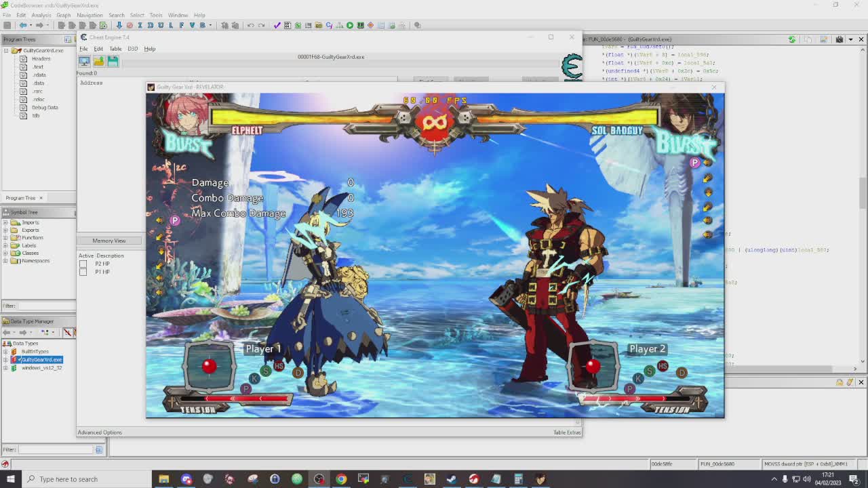This screenshot has height=488, width=868.
Task: Click Table Extras in Cheat Engine
Action: 567,432
